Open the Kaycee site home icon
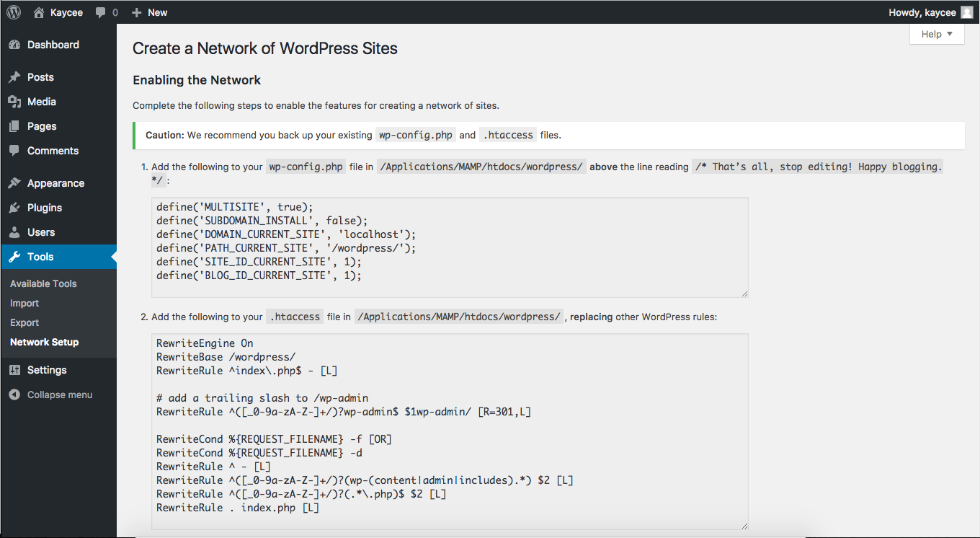Screen dimensions: 980x538 tap(39, 12)
